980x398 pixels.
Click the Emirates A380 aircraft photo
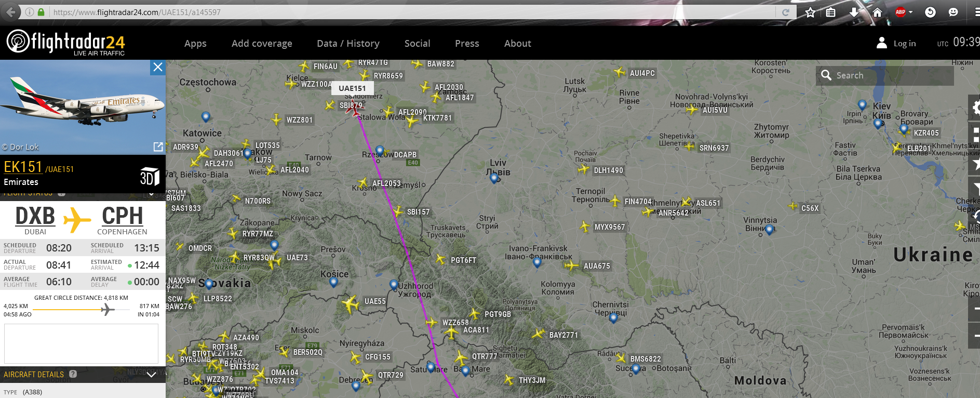(x=83, y=107)
